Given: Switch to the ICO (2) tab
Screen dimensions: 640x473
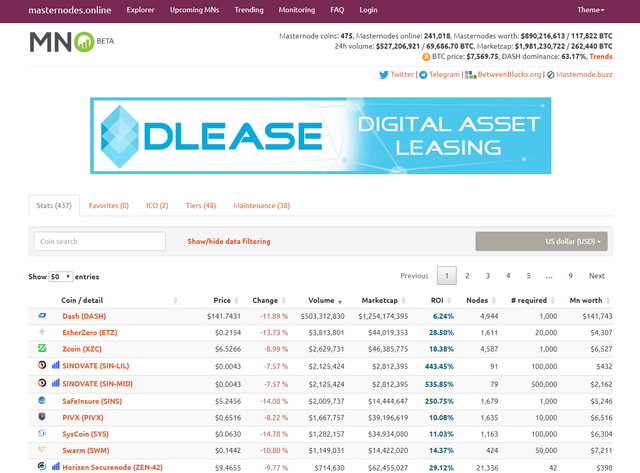Looking at the screenshot, I should point(157,206).
